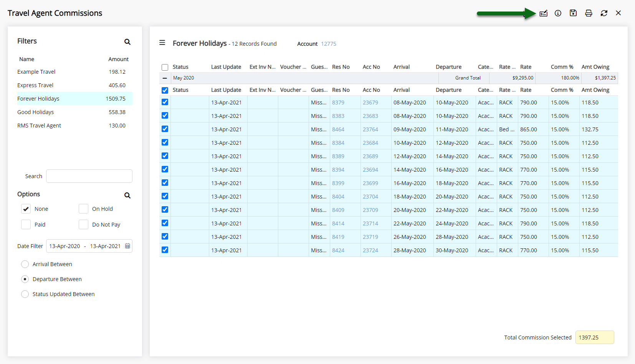Uncheck the row for reservation 8424
The image size is (635, 364).
point(165,250)
